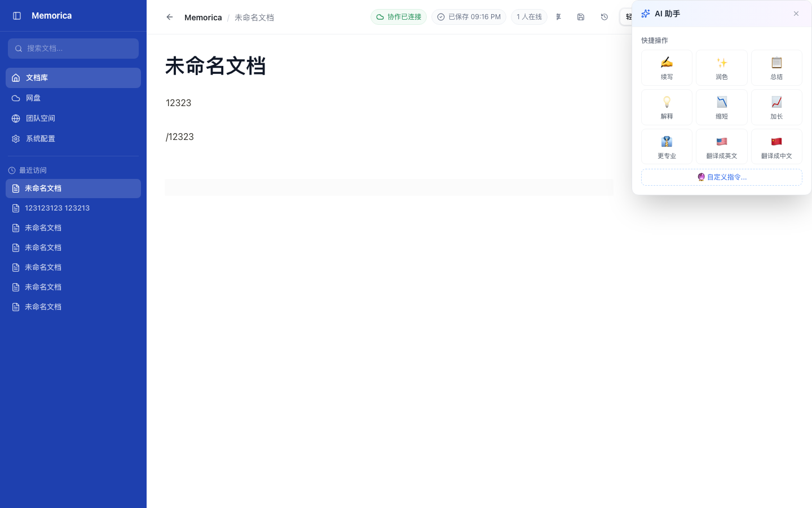Open the outline icon in toolbar

[x=558, y=17]
